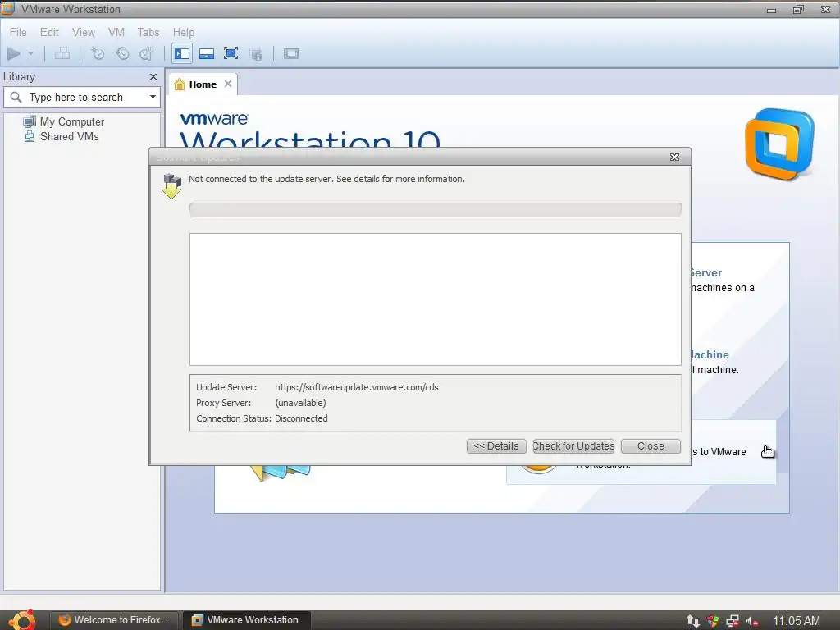Screen dimensions: 840x630
Task: Open the View menu
Action: 84,32
